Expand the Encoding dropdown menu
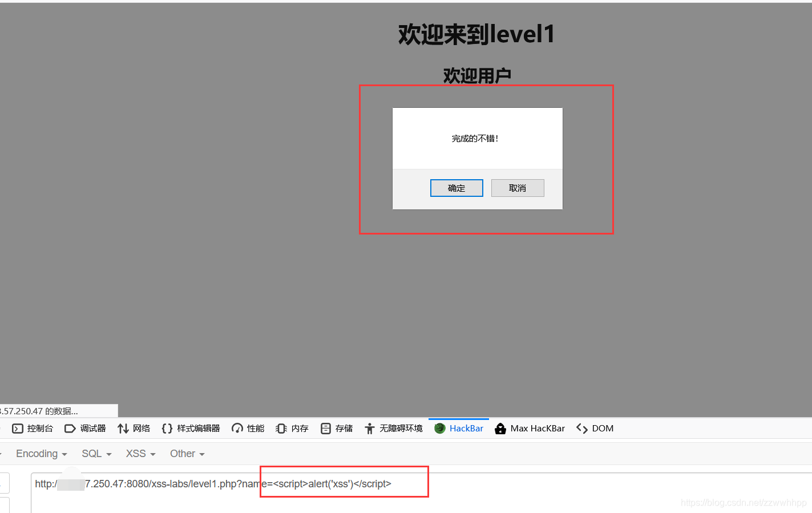 pyautogui.click(x=42, y=454)
